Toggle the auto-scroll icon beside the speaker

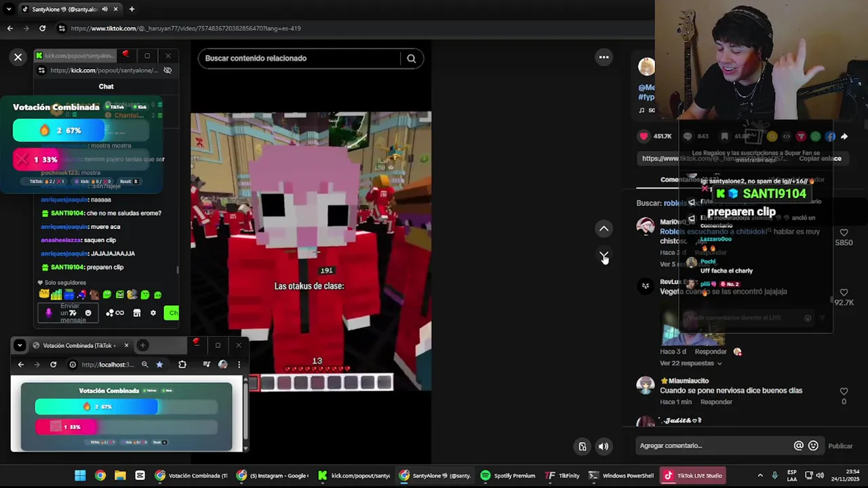pos(583,446)
